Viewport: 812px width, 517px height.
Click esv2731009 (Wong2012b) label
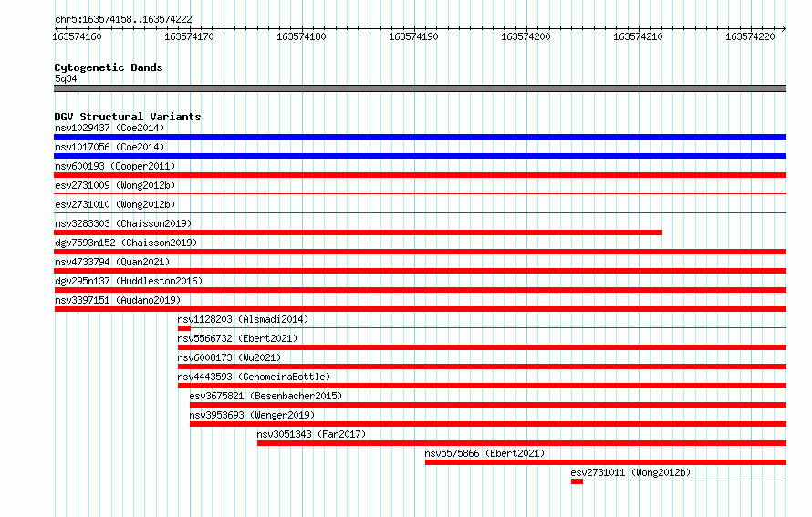pyautogui.click(x=115, y=185)
